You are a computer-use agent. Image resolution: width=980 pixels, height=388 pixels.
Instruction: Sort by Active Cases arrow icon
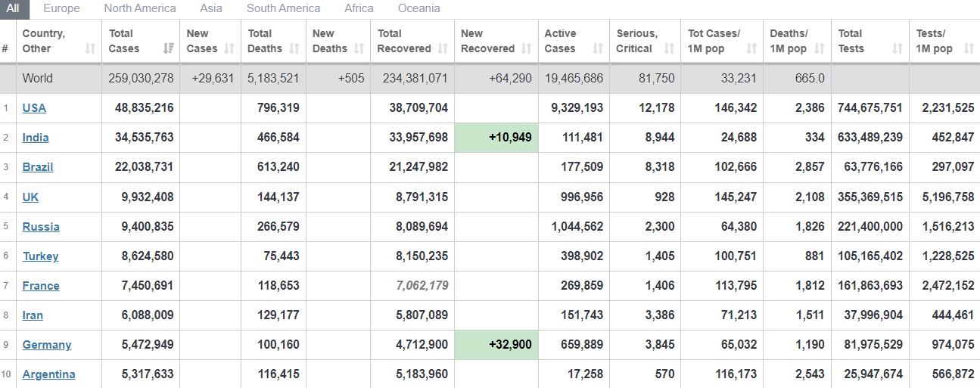point(598,49)
